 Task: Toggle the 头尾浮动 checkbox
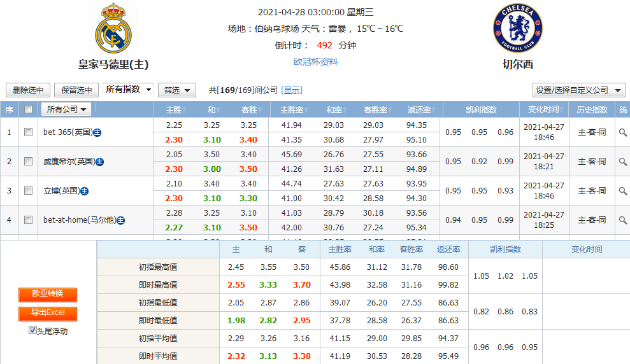(32, 330)
